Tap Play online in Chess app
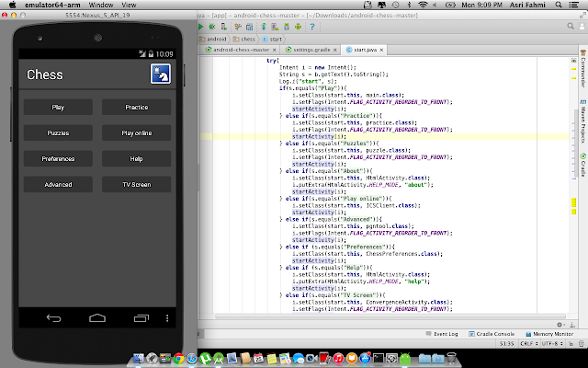The image size is (588, 368). click(x=137, y=132)
